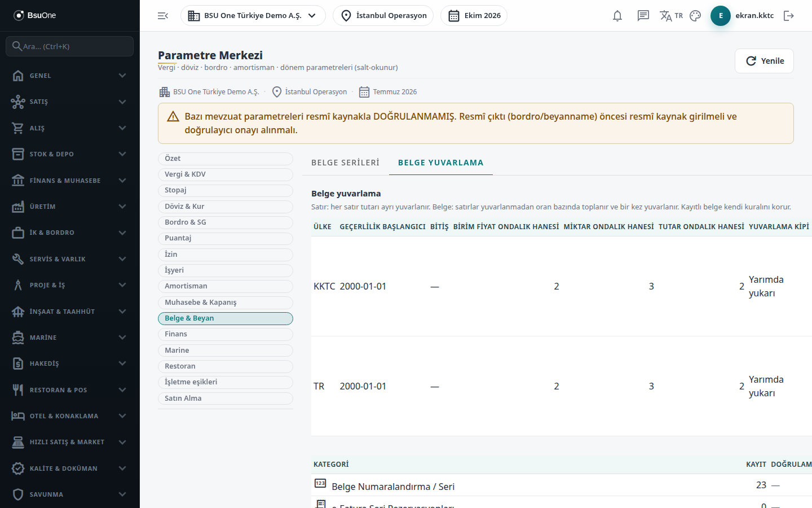
Task: Click the Finans & Muhasebe bank icon
Action: [18, 181]
